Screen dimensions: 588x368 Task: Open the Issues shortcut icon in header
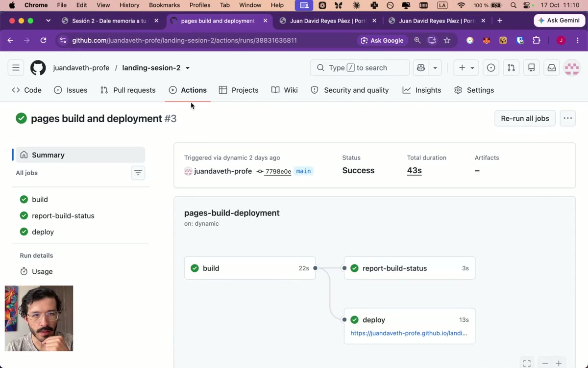click(x=491, y=68)
